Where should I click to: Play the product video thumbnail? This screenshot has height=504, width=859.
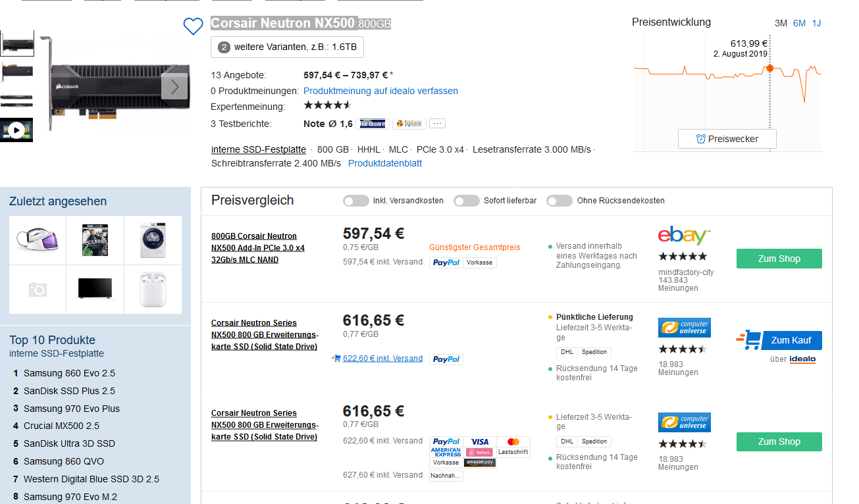click(16, 130)
